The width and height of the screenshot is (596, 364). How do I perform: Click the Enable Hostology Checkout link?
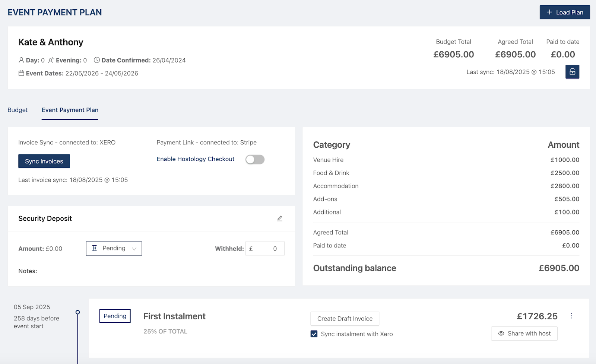tap(196, 159)
